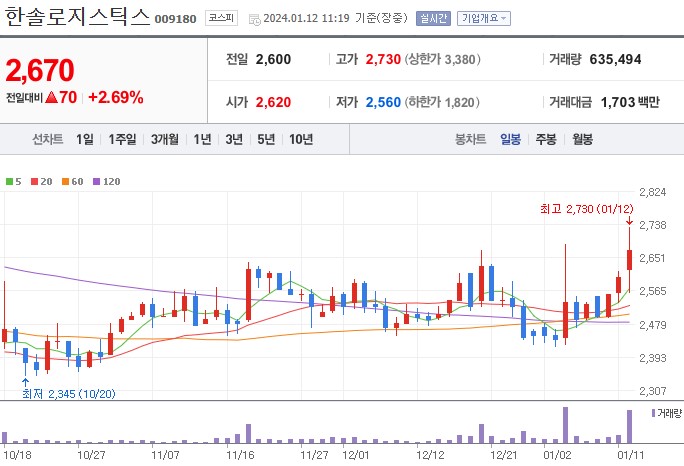Click the 최고 2,730 (01/12) annotation
684x466 pixels.
point(586,209)
